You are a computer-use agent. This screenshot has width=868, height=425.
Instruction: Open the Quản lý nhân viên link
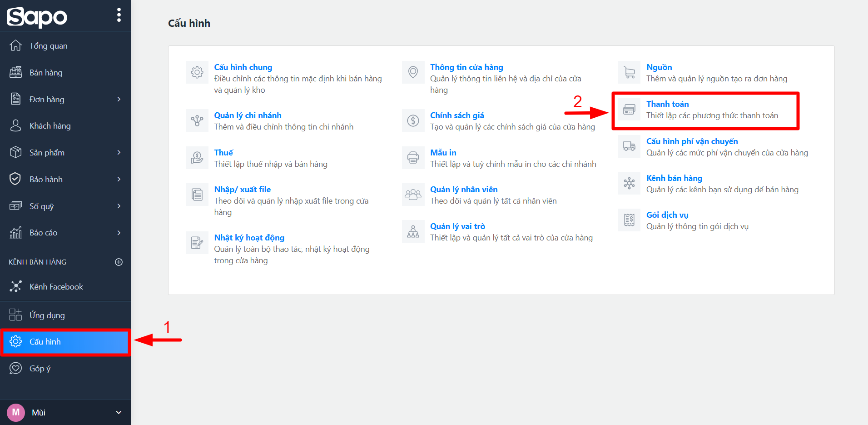[x=464, y=190]
